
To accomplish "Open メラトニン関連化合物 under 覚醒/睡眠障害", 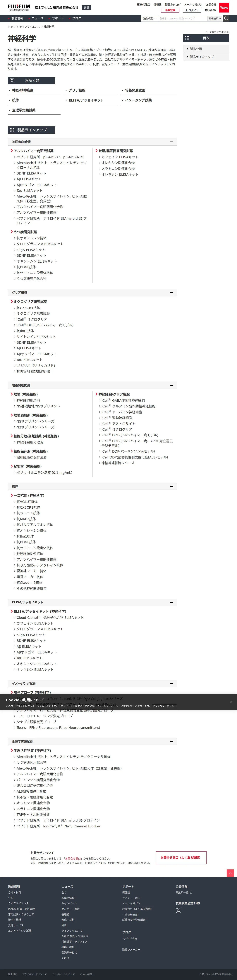I will pos(118,169).
